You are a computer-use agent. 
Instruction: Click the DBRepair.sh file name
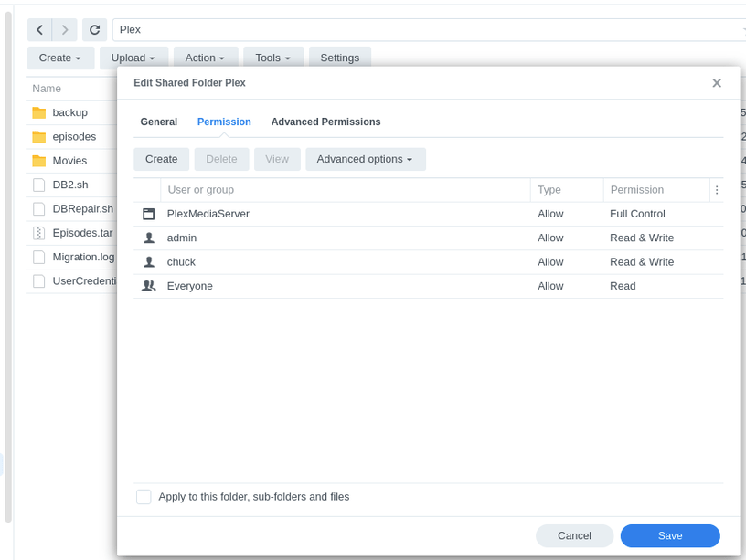(x=83, y=208)
